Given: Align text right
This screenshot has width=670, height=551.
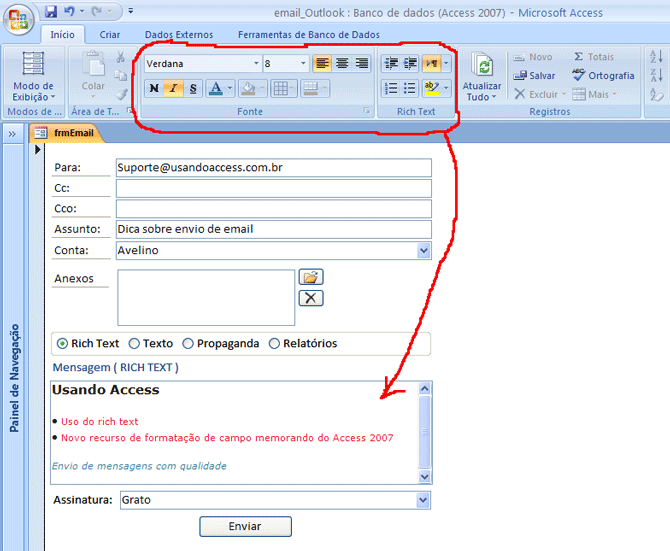Looking at the screenshot, I should pos(361,63).
